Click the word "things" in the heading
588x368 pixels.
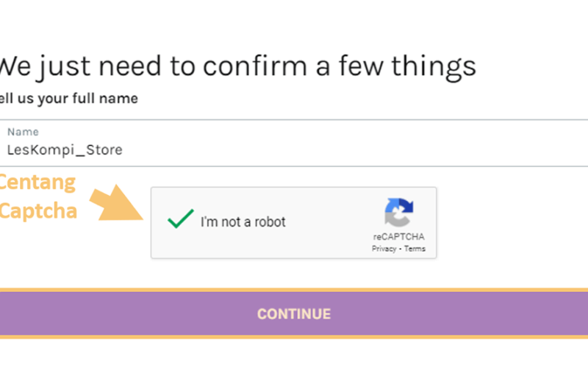click(x=434, y=67)
